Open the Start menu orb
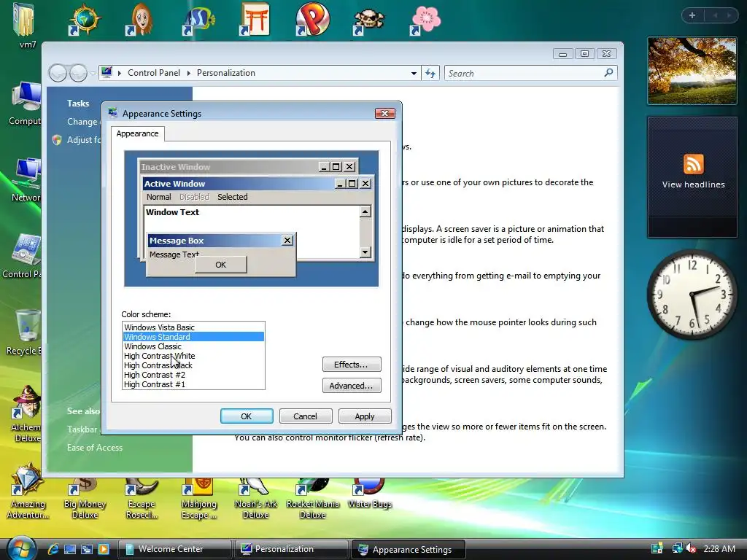 [21, 548]
